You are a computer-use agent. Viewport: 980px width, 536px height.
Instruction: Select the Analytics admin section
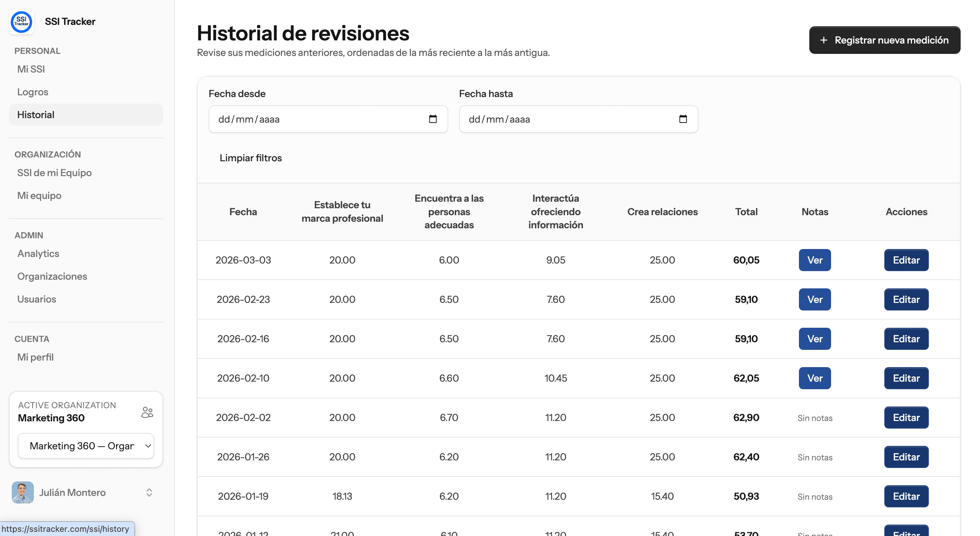(x=38, y=253)
